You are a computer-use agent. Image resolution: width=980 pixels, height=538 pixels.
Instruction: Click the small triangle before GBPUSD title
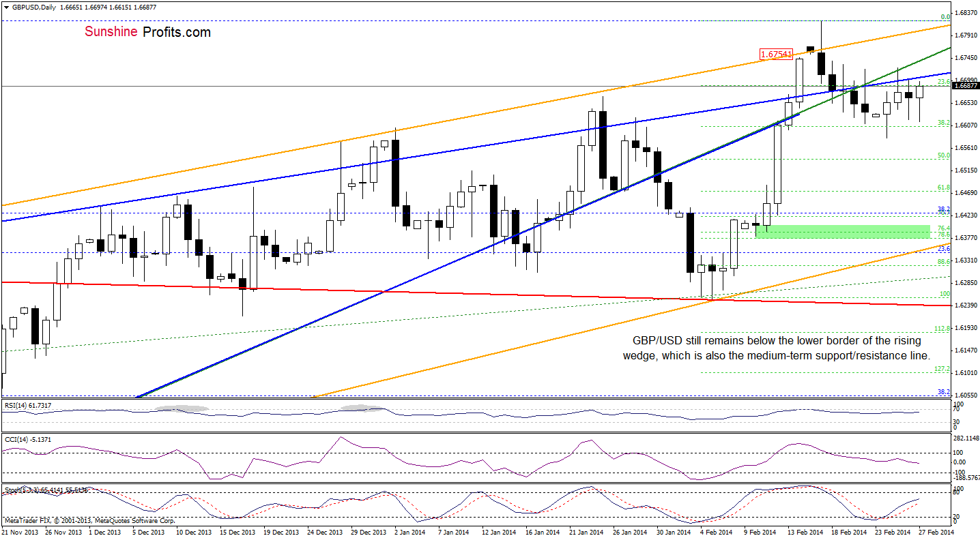pyautogui.click(x=6, y=6)
